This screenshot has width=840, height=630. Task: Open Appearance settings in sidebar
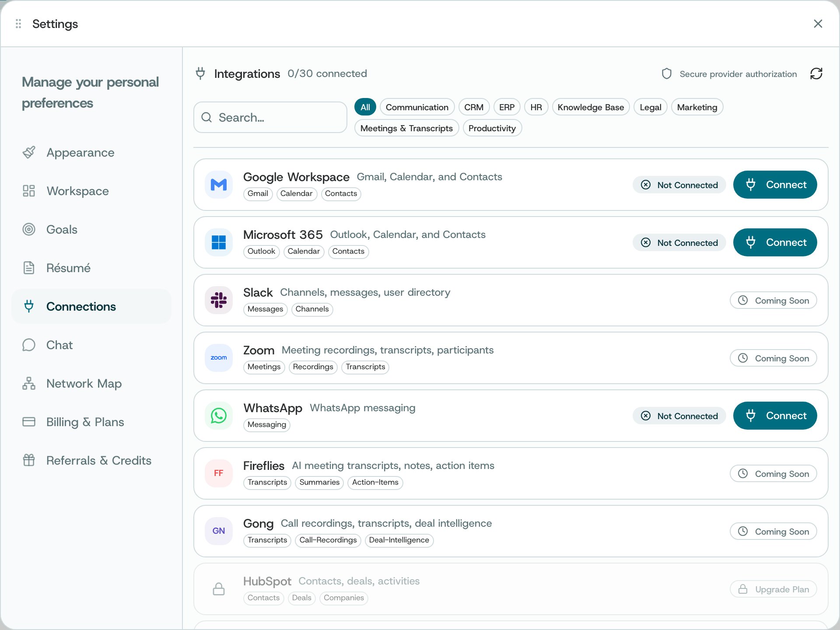click(91, 152)
